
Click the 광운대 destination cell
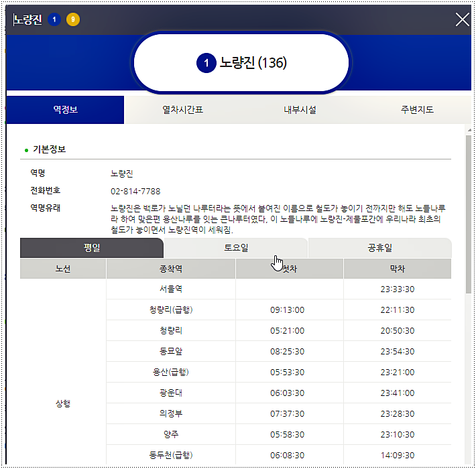coord(171,393)
